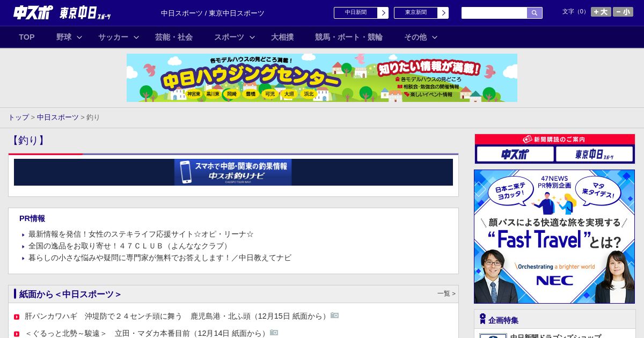
Task: Click トップ breadcrumb link
Action: coord(18,117)
